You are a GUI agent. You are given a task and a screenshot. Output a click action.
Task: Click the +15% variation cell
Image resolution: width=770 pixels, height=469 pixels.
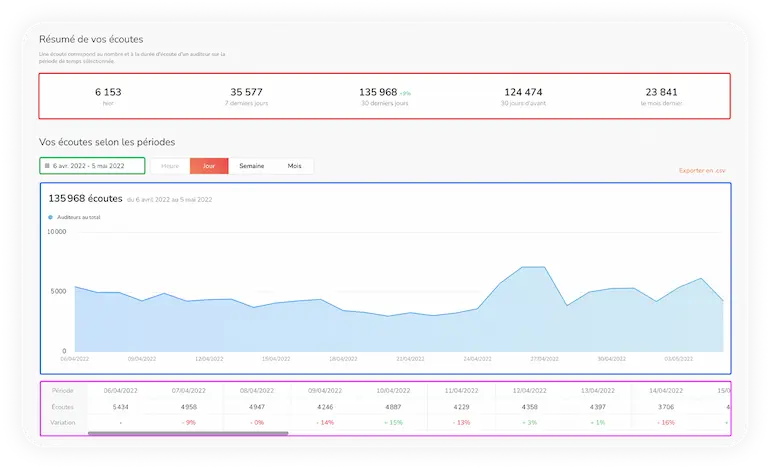393,423
